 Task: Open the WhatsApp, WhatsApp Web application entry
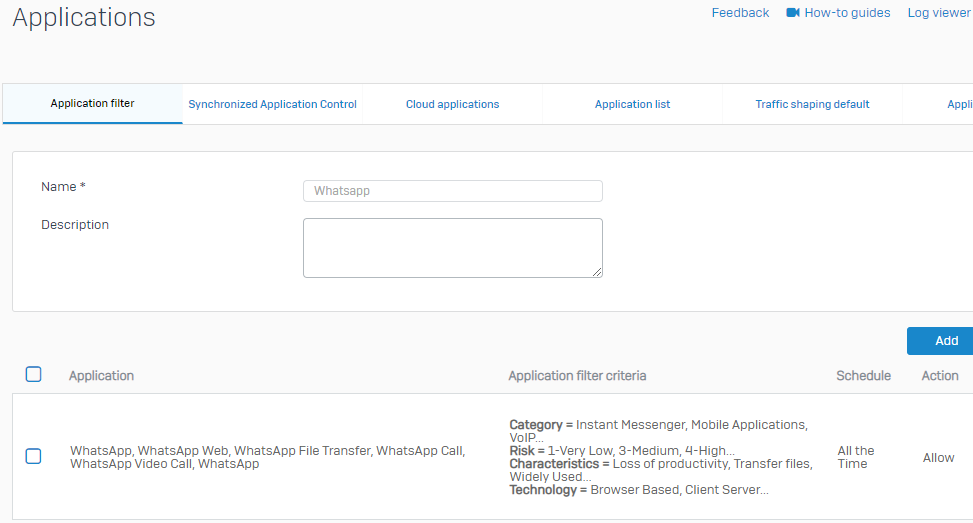click(267, 457)
